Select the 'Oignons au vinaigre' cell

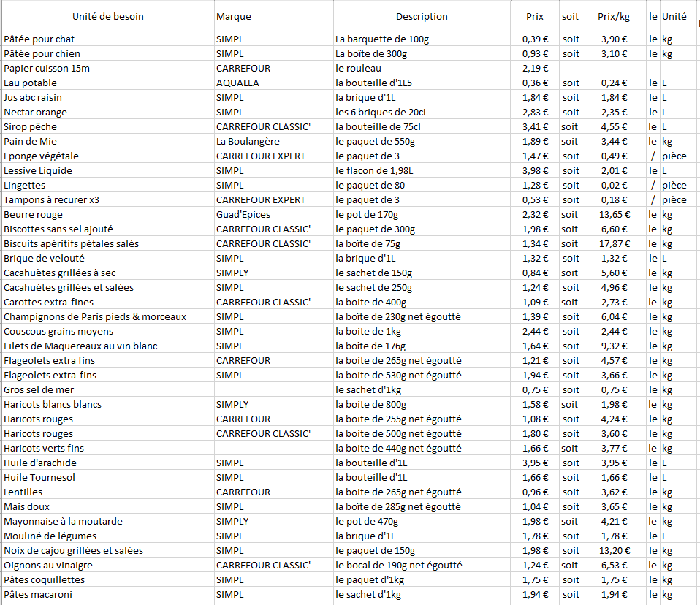click(108, 566)
